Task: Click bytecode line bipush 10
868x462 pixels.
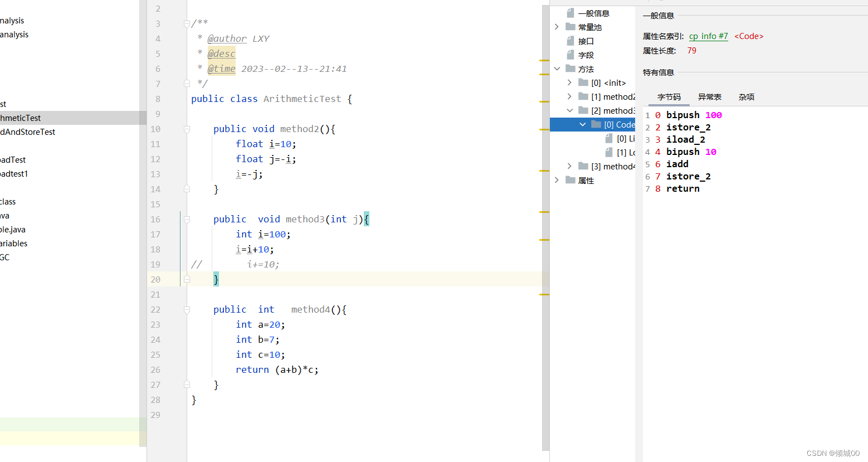Action: [x=691, y=152]
